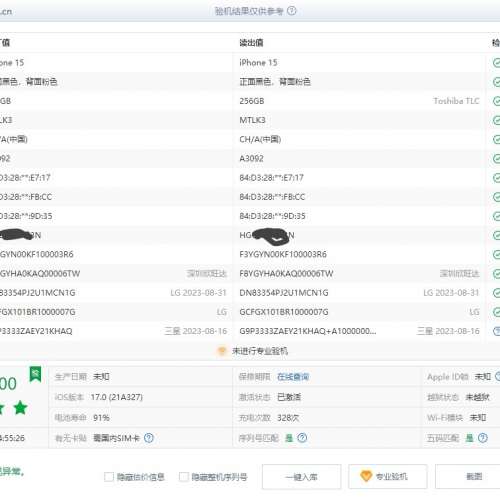Image resolution: width=500 pixels, height=500 pixels.
Task: Click the 一键入库 button
Action: (301, 477)
